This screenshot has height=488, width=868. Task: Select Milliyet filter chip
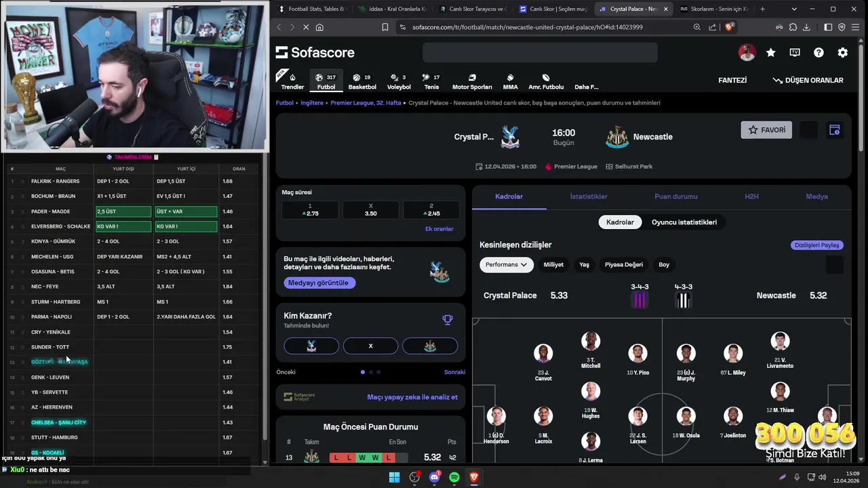click(x=553, y=265)
